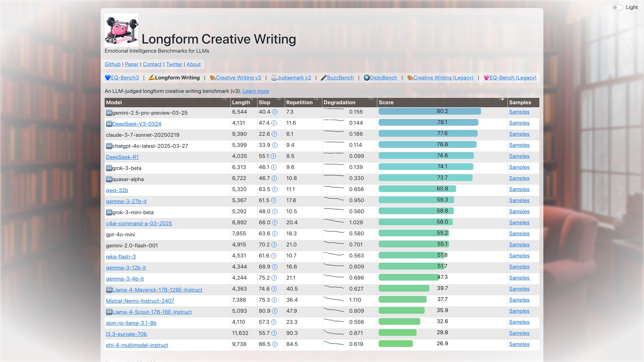Switch to EQ-Bench3 leaderboard tab
The image size is (644, 362).
122,78
